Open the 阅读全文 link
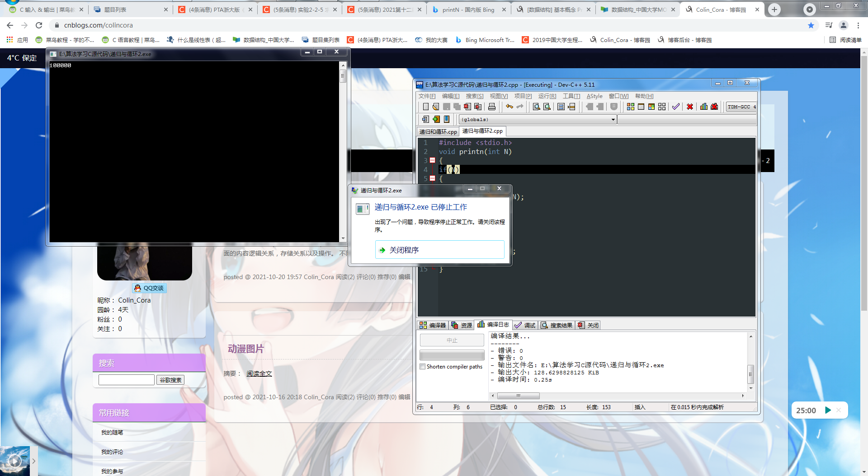Screen dimensions: 868x476 (259, 373)
